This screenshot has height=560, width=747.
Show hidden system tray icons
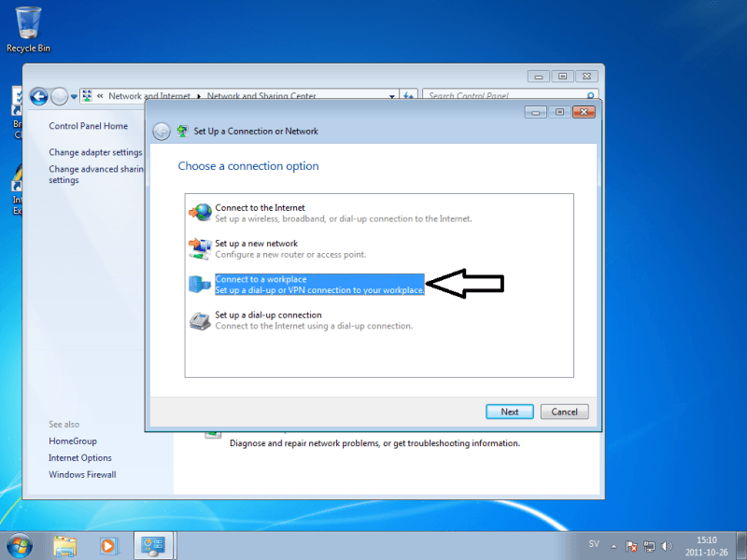click(613, 546)
